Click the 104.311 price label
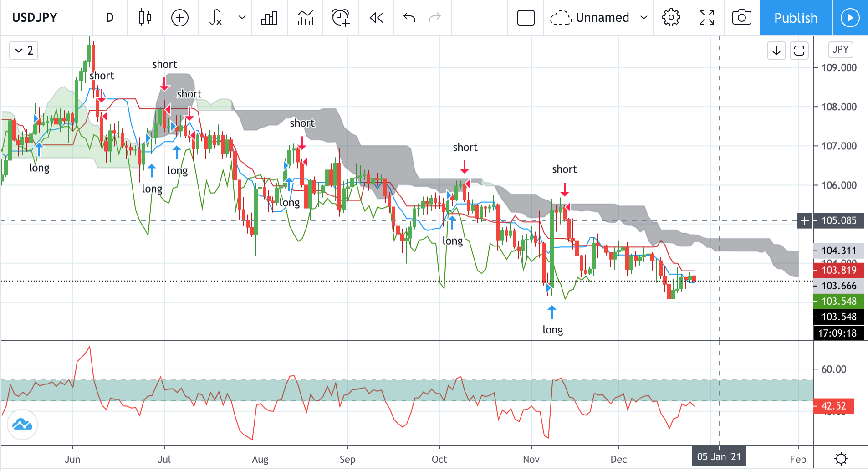 pyautogui.click(x=839, y=251)
